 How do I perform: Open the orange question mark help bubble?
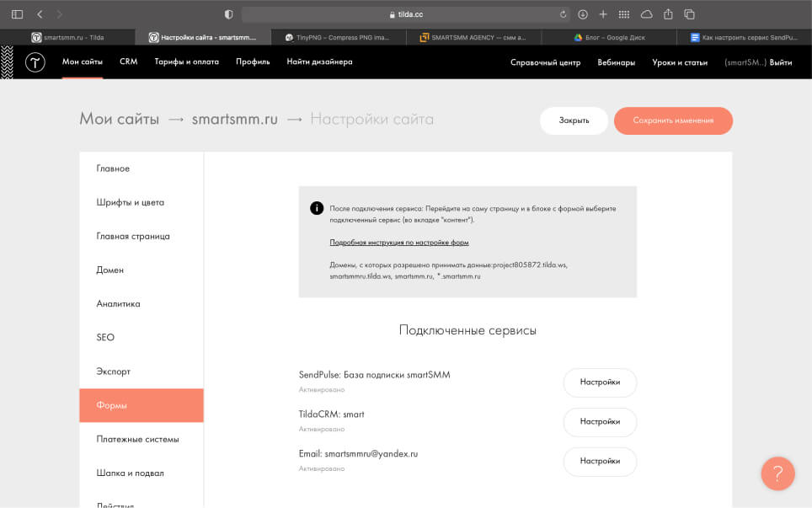pyautogui.click(x=777, y=473)
